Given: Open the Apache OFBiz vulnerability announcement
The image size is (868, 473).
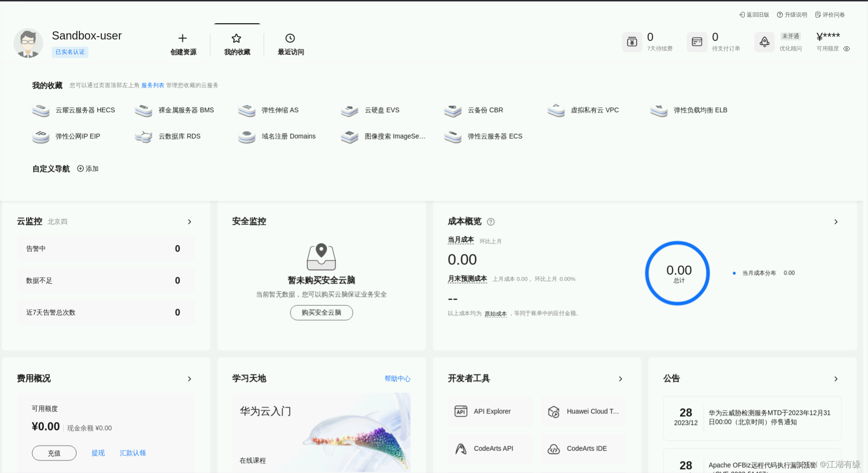Looking at the screenshot, I should coord(752,461).
